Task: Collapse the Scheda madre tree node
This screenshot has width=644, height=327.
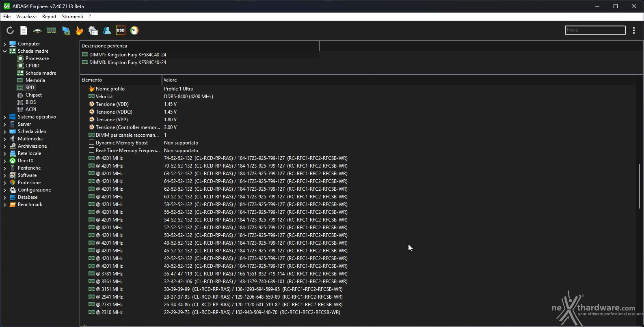Action: [x=4, y=51]
